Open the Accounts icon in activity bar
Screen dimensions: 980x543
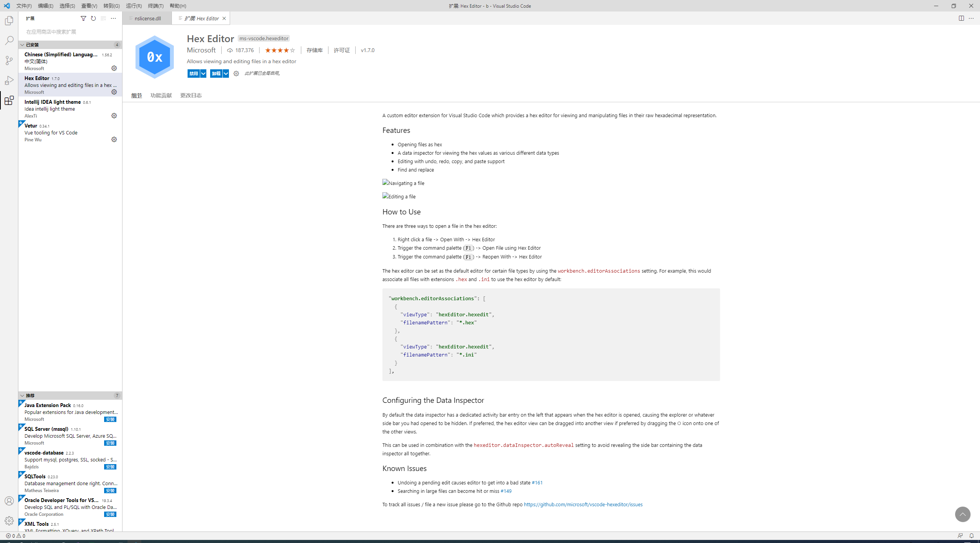pyautogui.click(x=9, y=501)
